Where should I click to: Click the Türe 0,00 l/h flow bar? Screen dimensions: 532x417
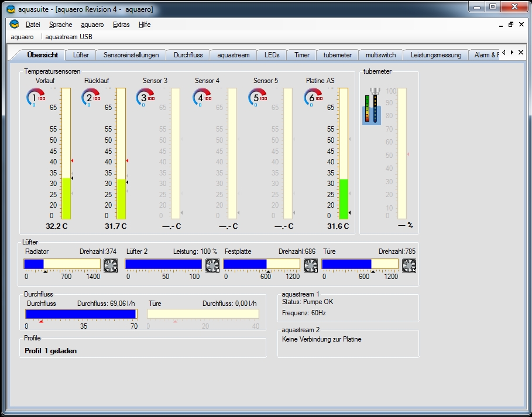pyautogui.click(x=203, y=314)
